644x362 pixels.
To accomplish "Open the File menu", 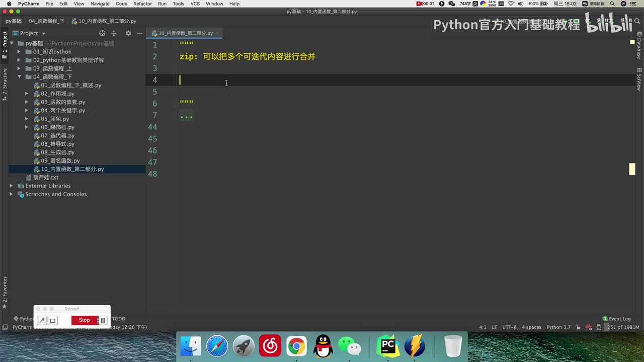I will 49,4.
